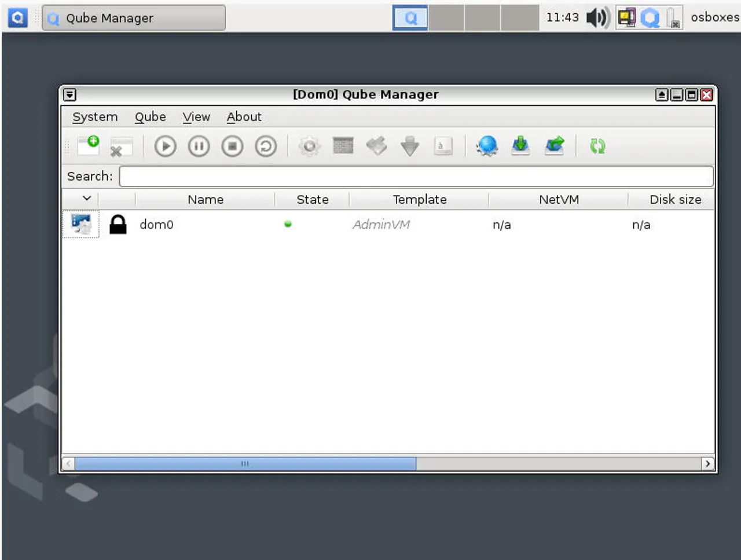
Task: Click the Qubes domains tray icon
Action: (x=650, y=18)
